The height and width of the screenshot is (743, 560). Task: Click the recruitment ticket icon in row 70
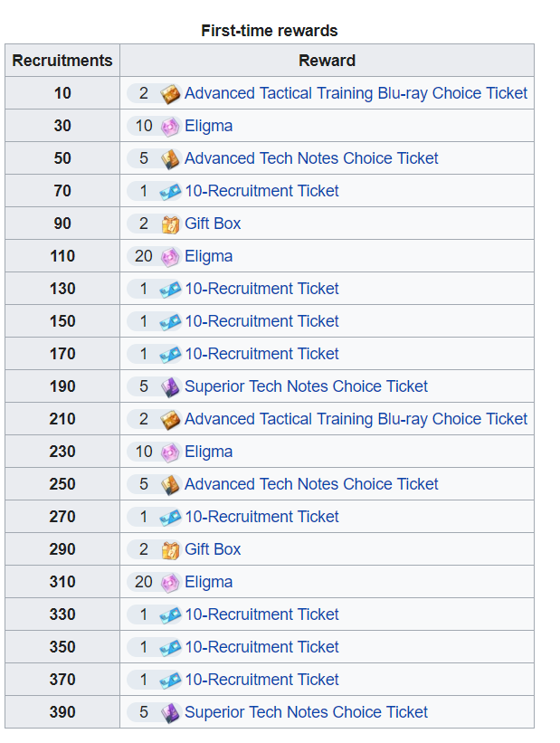[x=170, y=192]
